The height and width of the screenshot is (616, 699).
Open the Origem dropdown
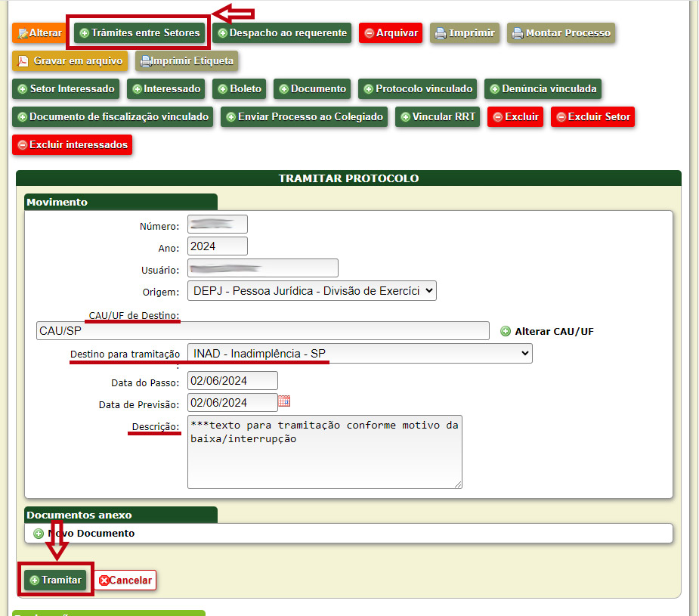click(311, 291)
